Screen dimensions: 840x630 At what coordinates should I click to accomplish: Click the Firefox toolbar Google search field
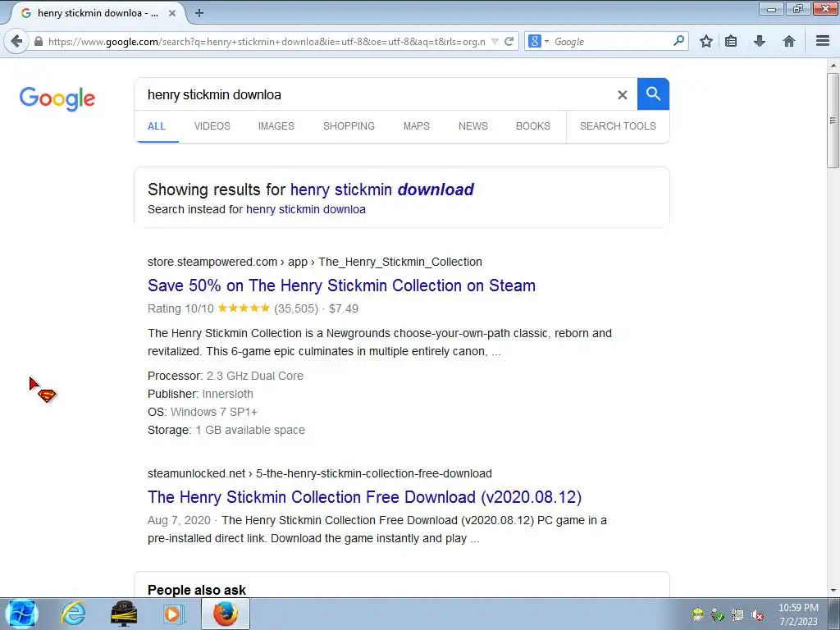[x=610, y=41]
